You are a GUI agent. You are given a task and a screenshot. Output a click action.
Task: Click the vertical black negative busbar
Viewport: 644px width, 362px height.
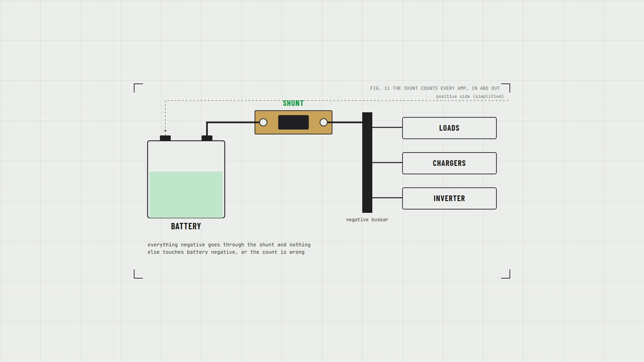point(367,163)
